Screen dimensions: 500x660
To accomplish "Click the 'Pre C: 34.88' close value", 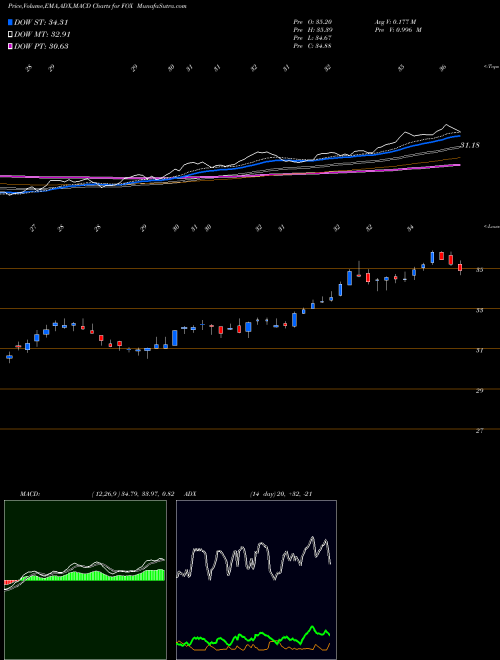I will click(313, 46).
